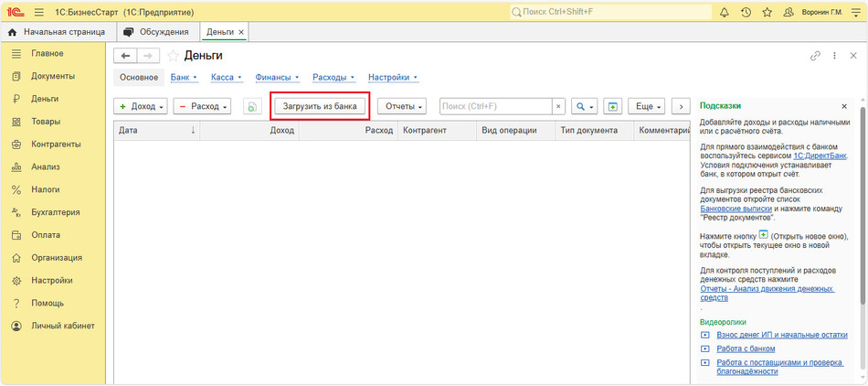The image size is (868, 386).
Task: Open Работа с поставщиками video link
Action: pyautogui.click(x=780, y=367)
